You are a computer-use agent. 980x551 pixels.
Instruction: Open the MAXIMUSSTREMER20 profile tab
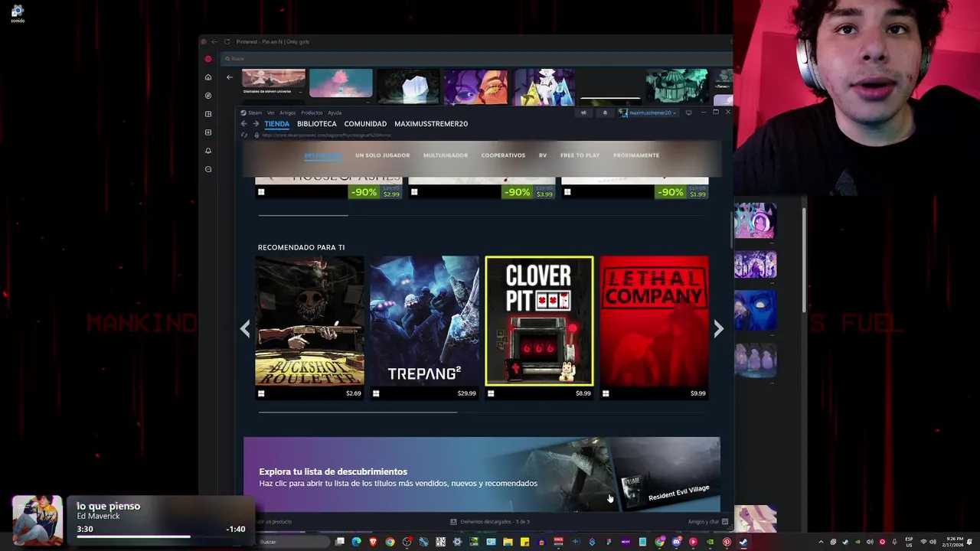tap(431, 124)
